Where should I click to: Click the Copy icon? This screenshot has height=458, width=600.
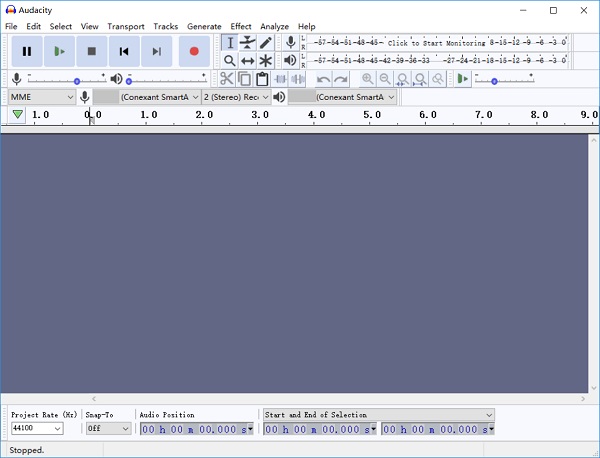tap(244, 79)
